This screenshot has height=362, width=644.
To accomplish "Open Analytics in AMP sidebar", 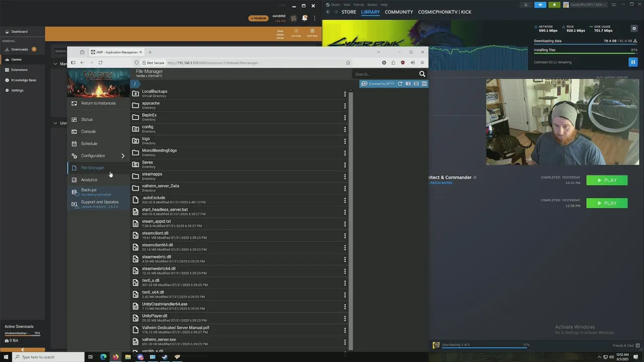I will pyautogui.click(x=89, y=180).
